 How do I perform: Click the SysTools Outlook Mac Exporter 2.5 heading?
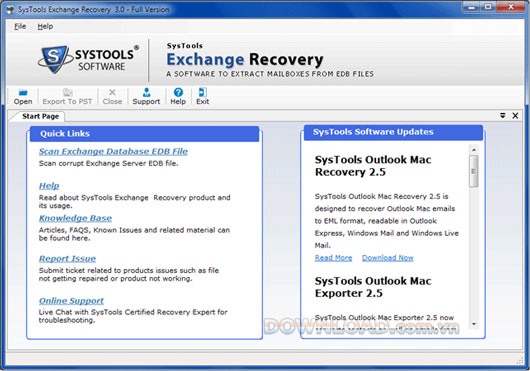(373, 287)
